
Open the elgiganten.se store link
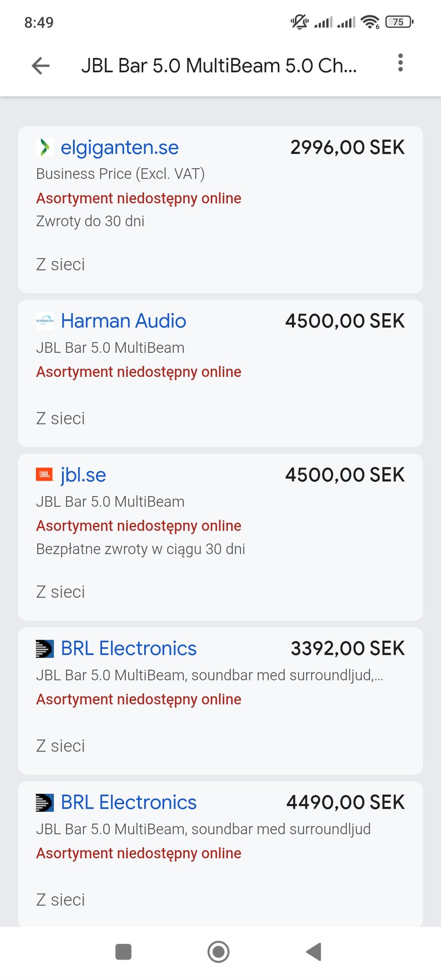[119, 147]
